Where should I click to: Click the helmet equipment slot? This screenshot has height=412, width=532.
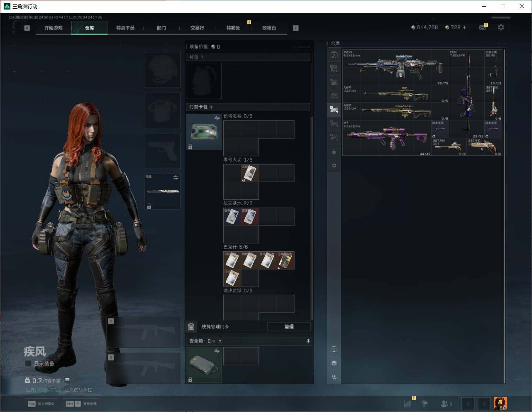click(163, 70)
